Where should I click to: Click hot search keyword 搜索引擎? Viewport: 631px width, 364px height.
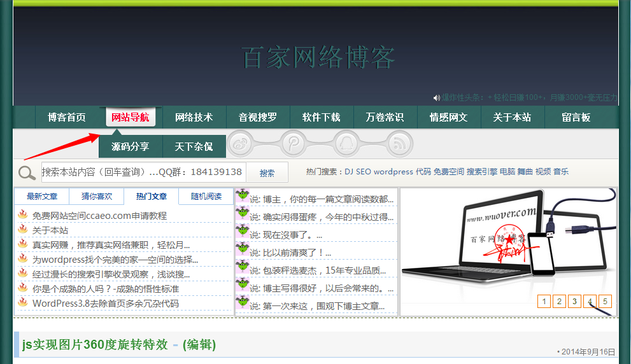click(482, 172)
